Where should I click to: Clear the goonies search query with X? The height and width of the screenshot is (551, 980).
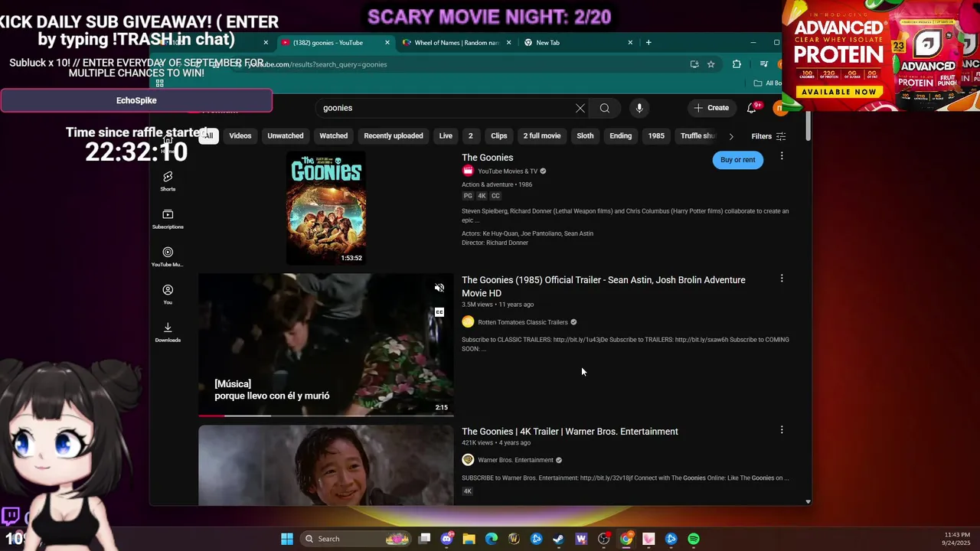[580, 108]
